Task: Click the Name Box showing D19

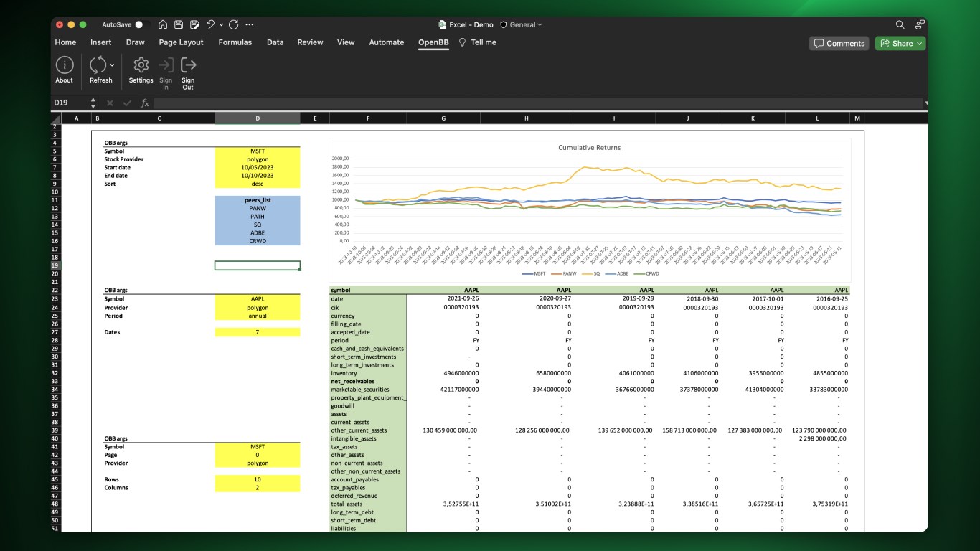Action: (69, 103)
